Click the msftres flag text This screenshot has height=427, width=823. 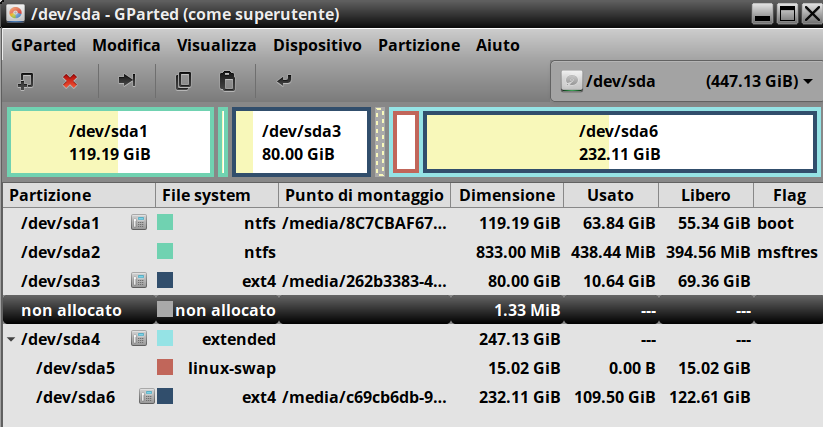(x=787, y=252)
